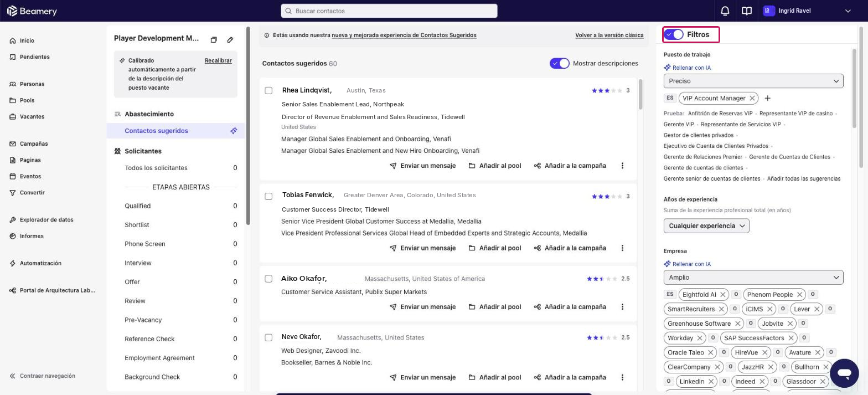Click the Beamery logo

tap(32, 11)
